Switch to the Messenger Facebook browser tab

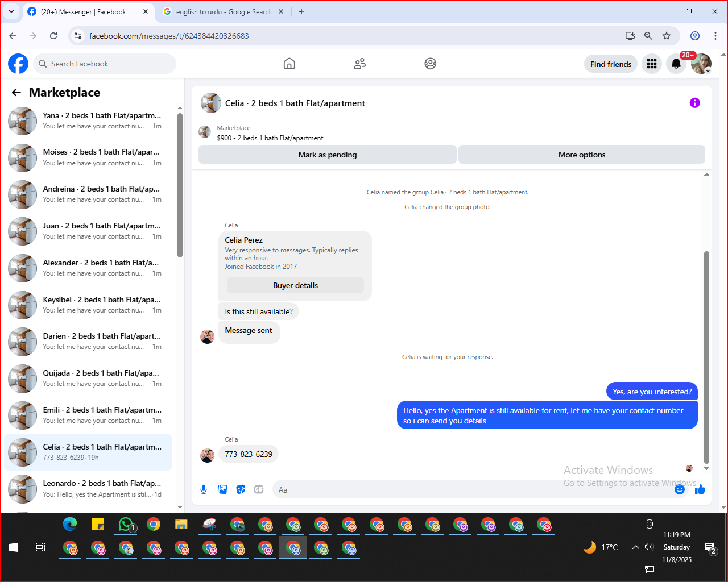(x=88, y=11)
